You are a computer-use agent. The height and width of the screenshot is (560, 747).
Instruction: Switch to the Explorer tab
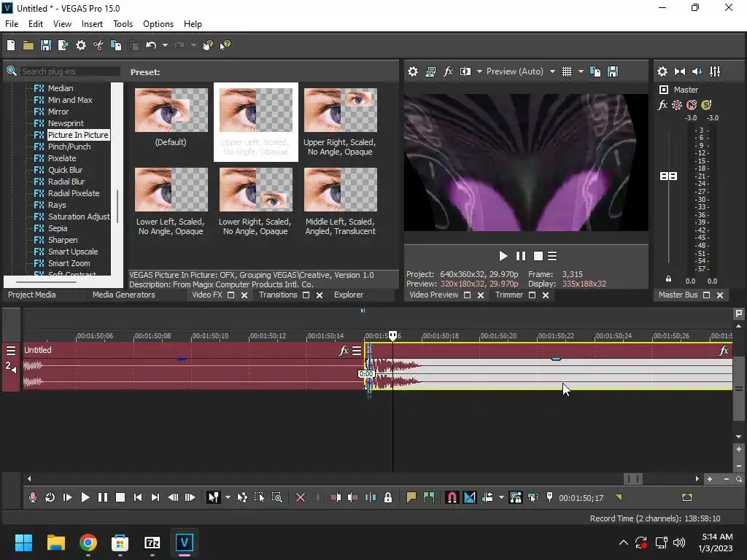[x=349, y=295]
